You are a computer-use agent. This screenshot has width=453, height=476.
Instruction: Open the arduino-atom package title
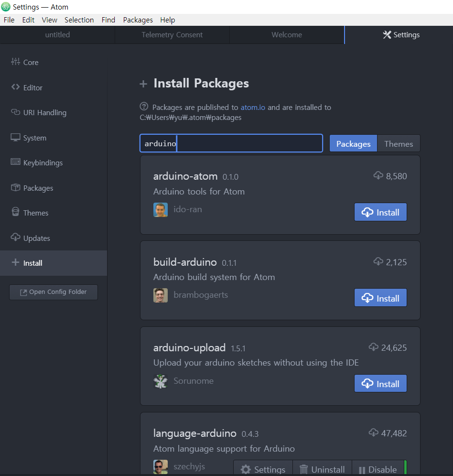(185, 176)
